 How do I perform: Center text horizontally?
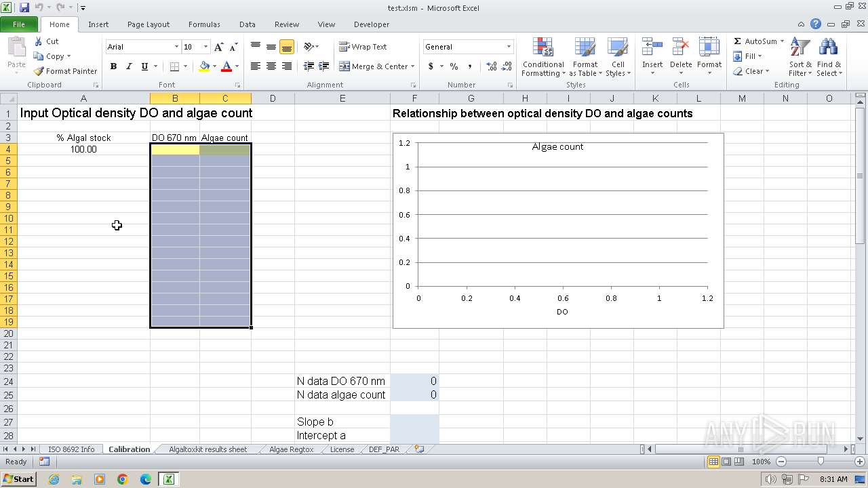pyautogui.click(x=271, y=66)
